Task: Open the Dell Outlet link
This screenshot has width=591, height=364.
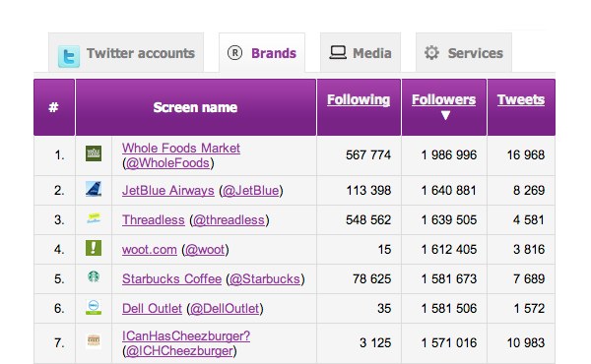Action: (x=152, y=309)
